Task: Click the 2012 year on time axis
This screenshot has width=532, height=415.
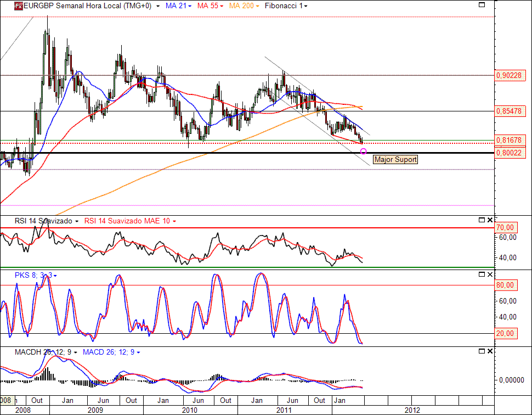Action: (412, 410)
